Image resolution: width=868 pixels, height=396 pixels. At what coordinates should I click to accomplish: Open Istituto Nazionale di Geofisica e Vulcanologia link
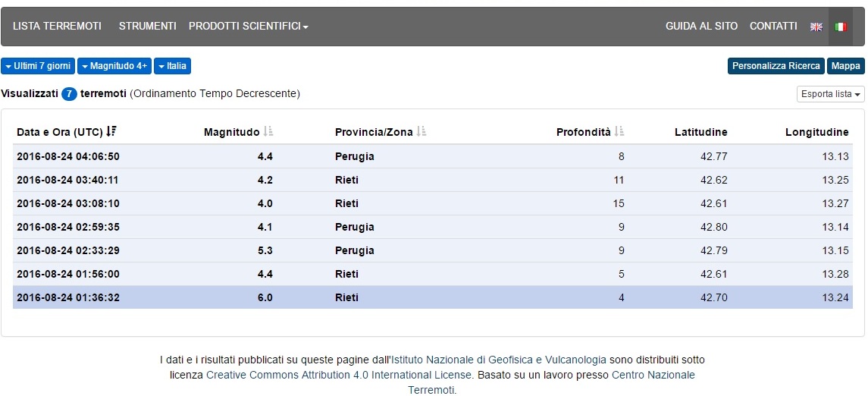click(499, 360)
